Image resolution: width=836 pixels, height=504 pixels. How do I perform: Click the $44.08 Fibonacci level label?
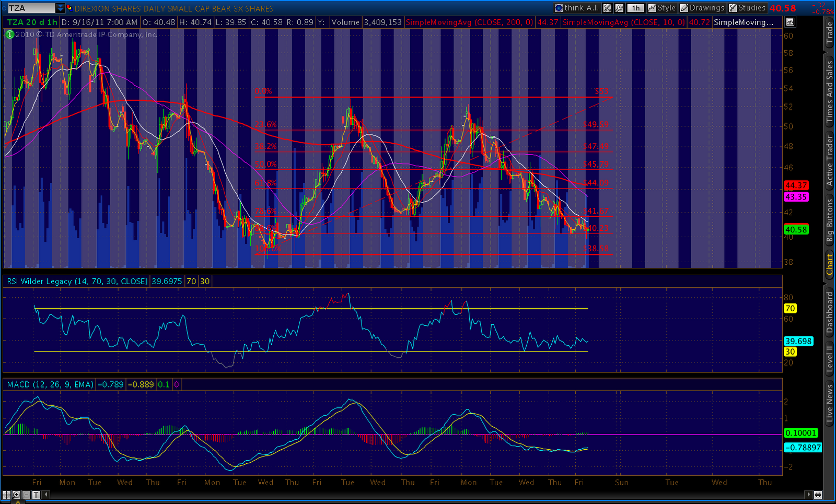point(596,183)
